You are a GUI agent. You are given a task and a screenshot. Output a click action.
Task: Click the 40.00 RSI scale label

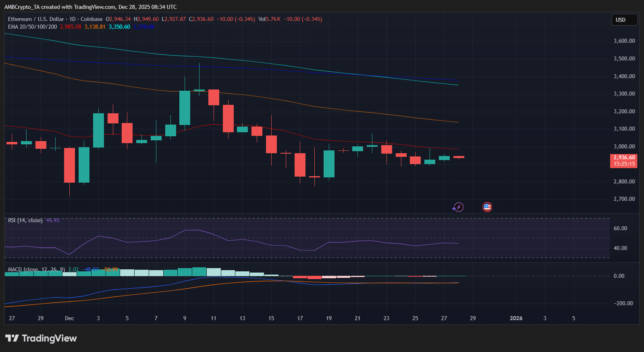621,248
